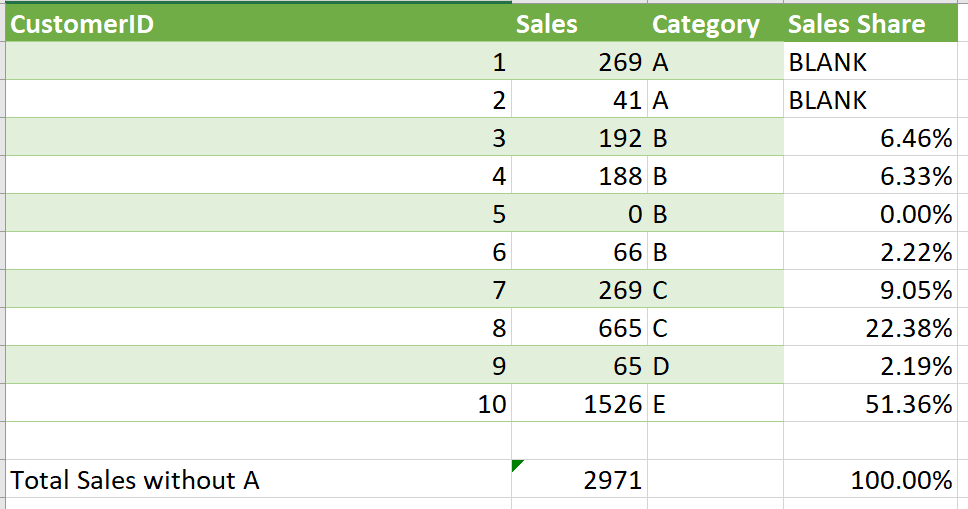Viewport: 968px width, 509px height.
Task: Select the Sales Share header cell
Action: (x=870, y=24)
